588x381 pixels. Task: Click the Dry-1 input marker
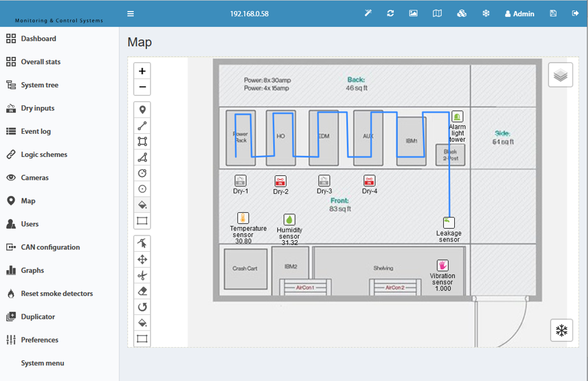coord(241,180)
